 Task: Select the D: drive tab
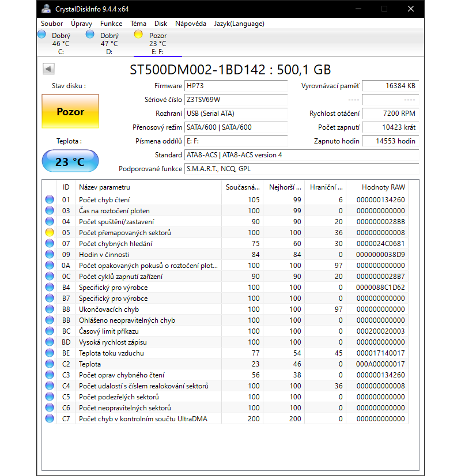pos(109,43)
